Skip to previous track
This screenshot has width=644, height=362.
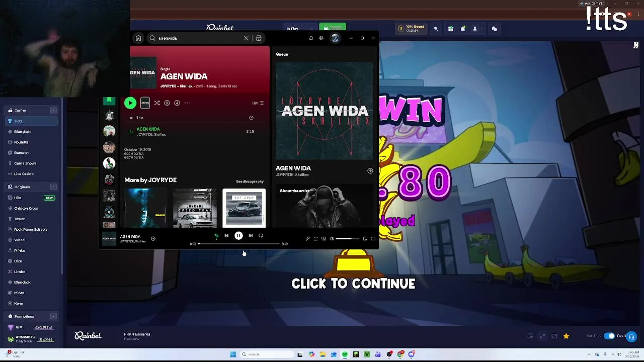click(226, 236)
